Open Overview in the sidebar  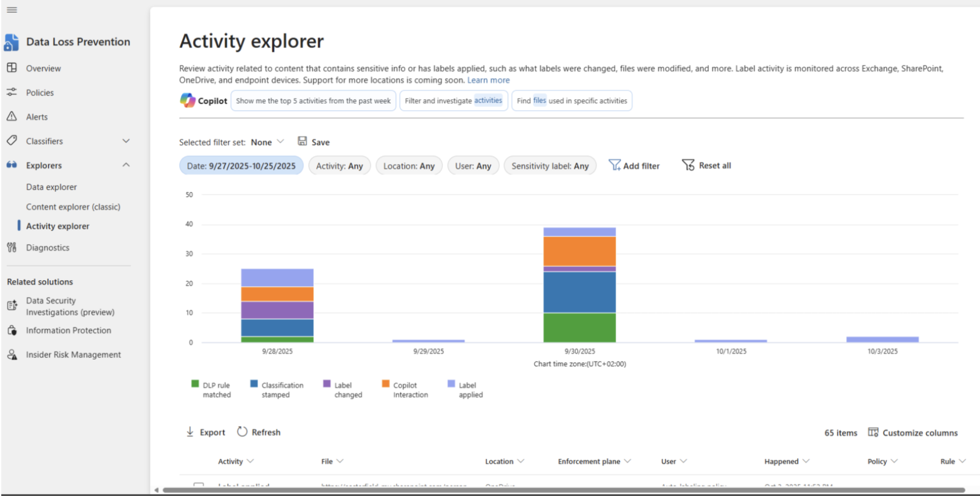[43, 69]
